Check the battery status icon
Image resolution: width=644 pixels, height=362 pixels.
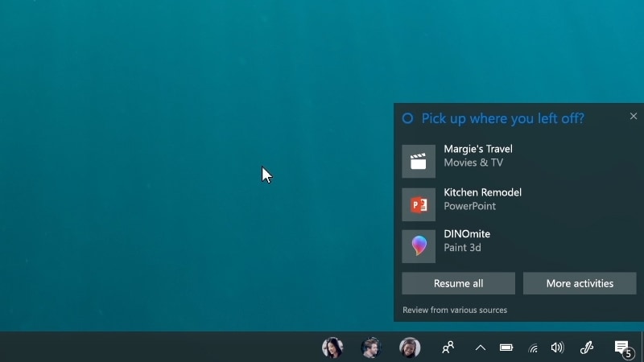pyautogui.click(x=506, y=348)
